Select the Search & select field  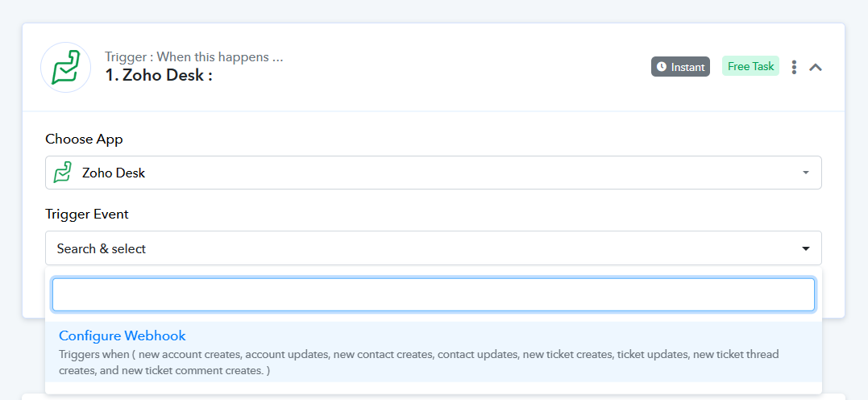pos(434,248)
